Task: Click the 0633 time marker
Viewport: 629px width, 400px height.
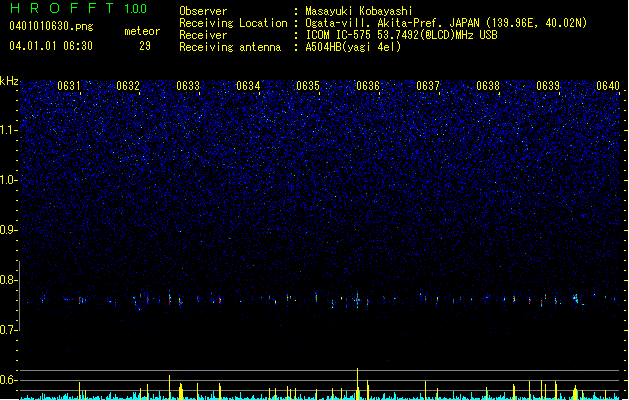Action: coord(188,86)
